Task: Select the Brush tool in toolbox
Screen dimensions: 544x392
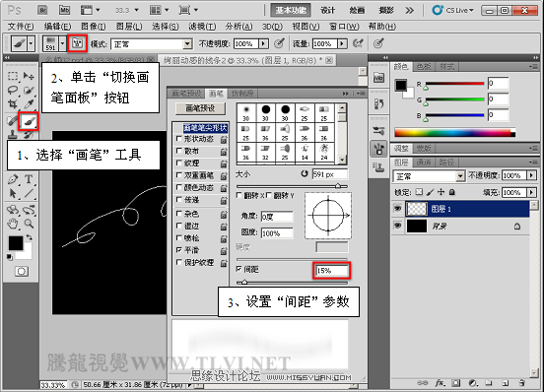Action: click(x=29, y=122)
